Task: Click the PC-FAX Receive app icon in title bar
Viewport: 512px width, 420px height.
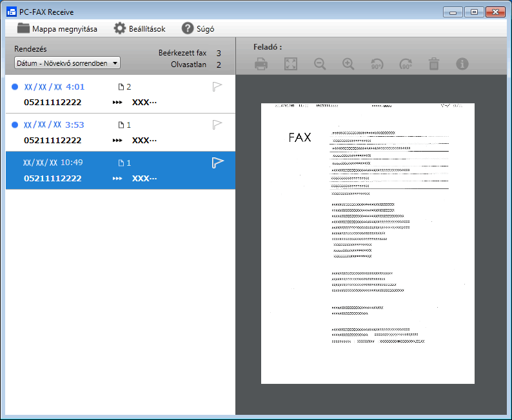Action: point(12,12)
